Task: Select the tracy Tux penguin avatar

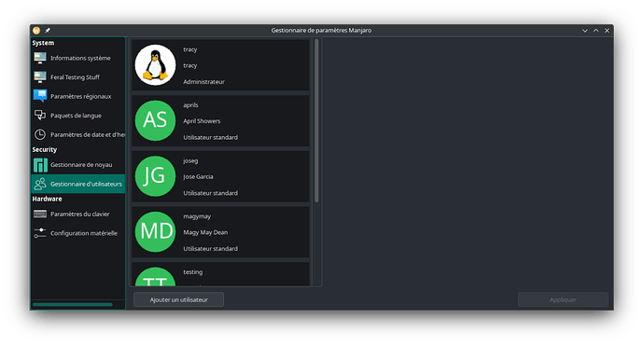Action: [155, 65]
